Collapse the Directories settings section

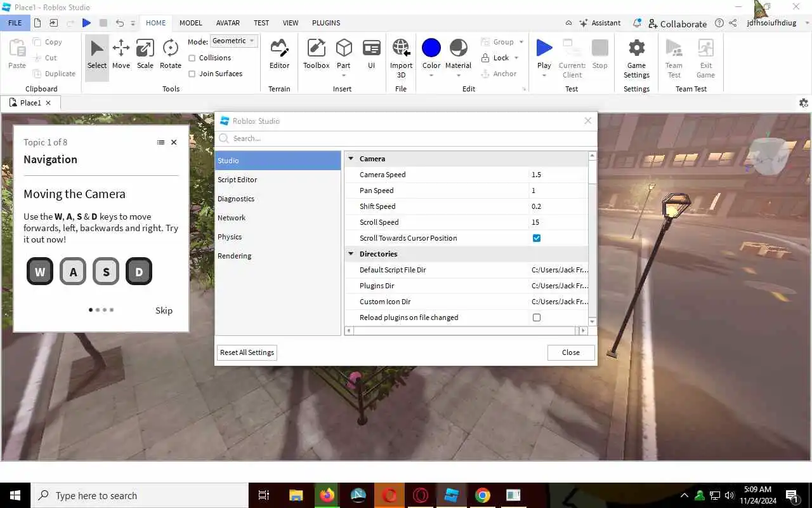351,254
